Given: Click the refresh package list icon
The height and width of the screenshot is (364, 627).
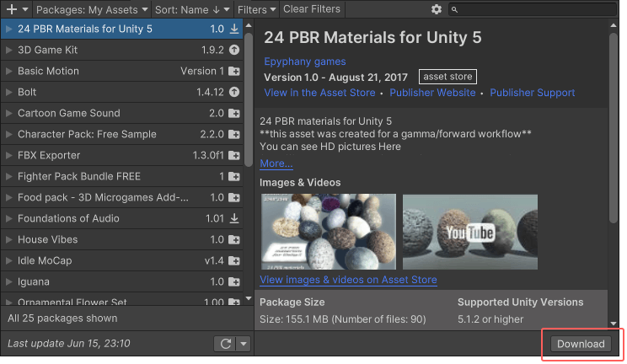Looking at the screenshot, I should click(225, 344).
